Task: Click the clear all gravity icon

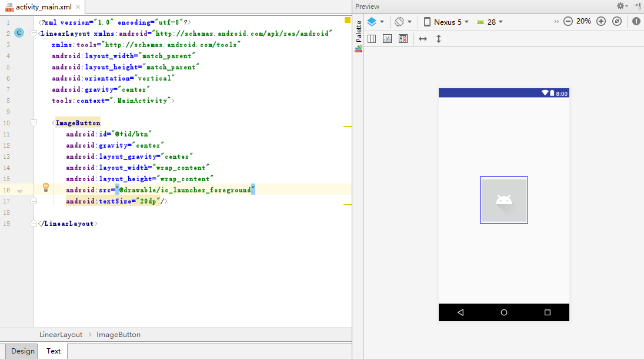Action: point(403,39)
